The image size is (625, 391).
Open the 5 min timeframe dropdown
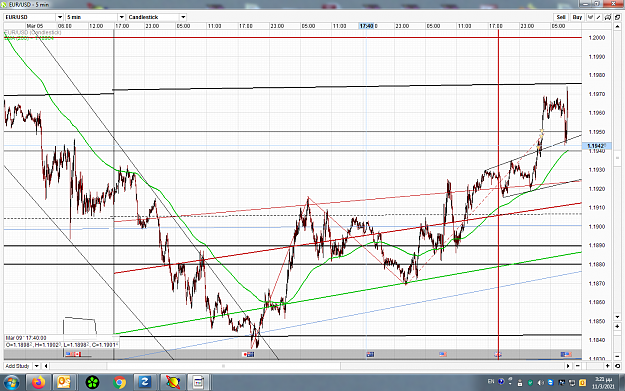click(122, 17)
